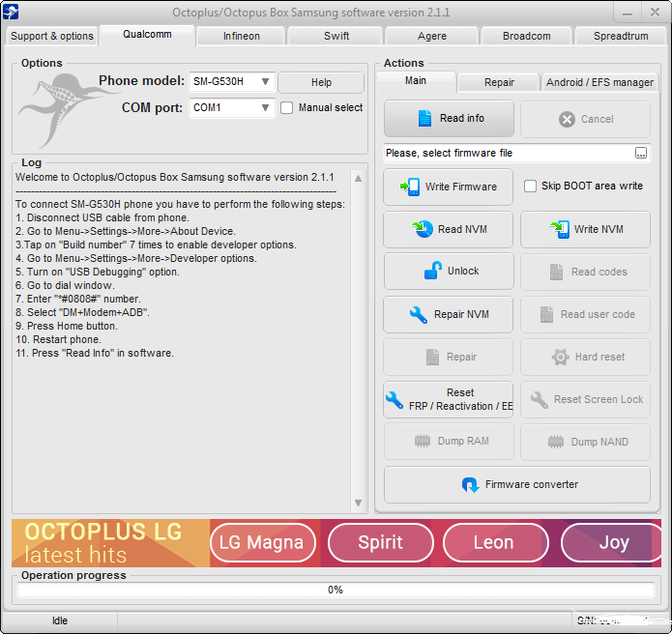Image resolution: width=672 pixels, height=634 pixels.
Task: Enable the Manual select checkbox
Action: [286, 107]
